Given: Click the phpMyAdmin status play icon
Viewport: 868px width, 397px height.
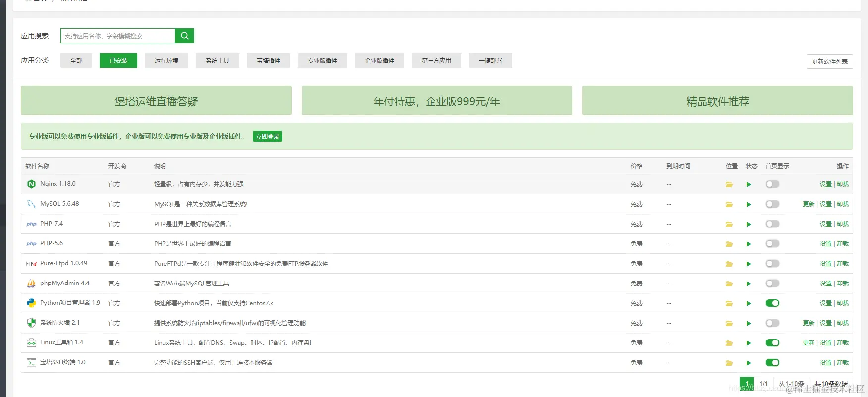Looking at the screenshot, I should (749, 284).
